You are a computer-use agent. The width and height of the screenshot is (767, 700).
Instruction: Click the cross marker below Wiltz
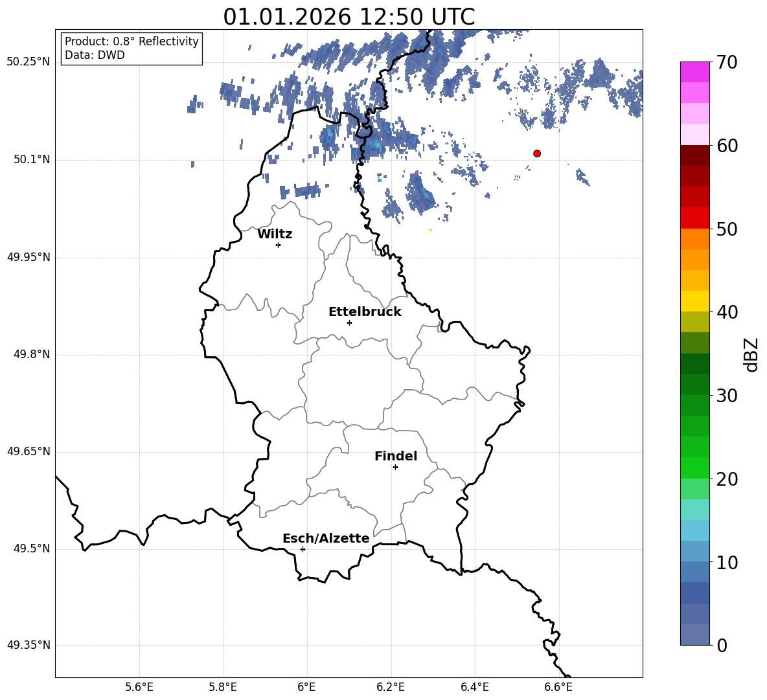(x=279, y=245)
